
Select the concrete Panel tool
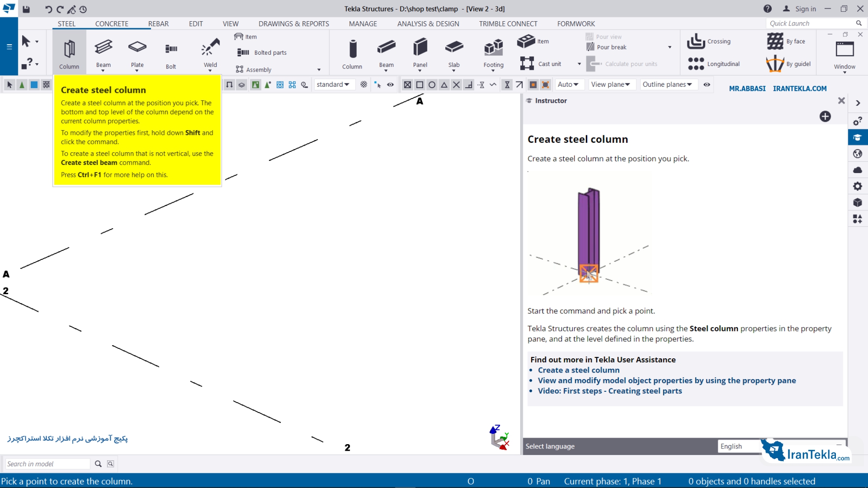coord(420,53)
